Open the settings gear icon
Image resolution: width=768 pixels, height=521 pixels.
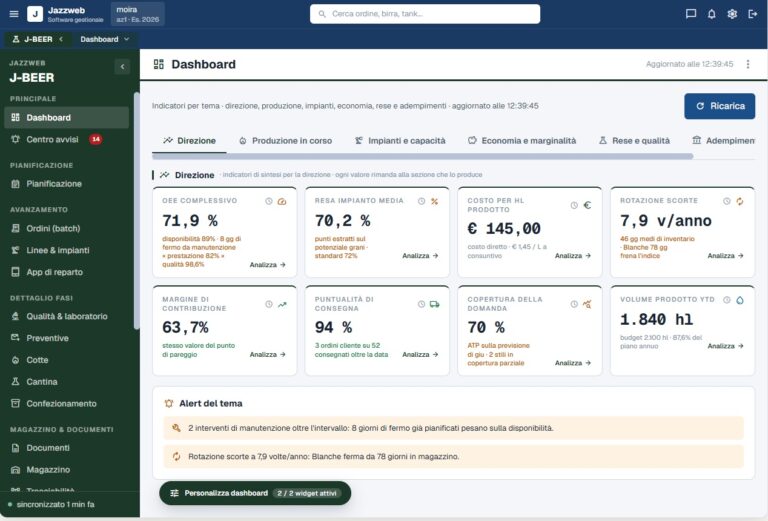point(732,14)
